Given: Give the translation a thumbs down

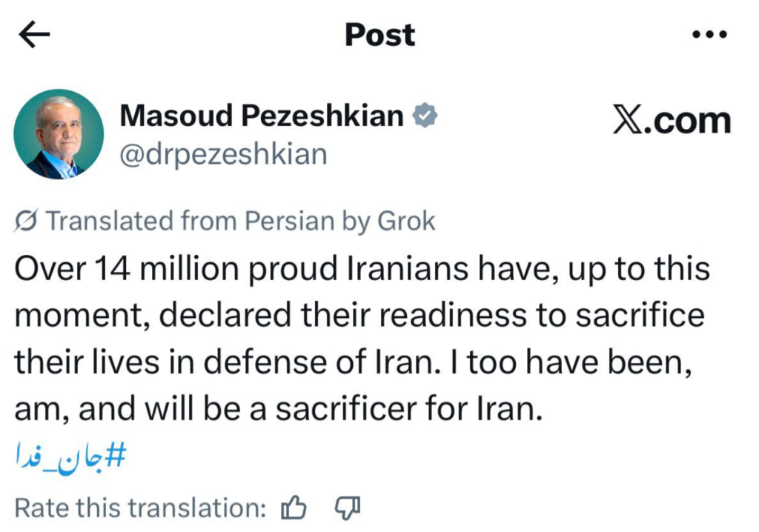Looking at the screenshot, I should (x=347, y=508).
